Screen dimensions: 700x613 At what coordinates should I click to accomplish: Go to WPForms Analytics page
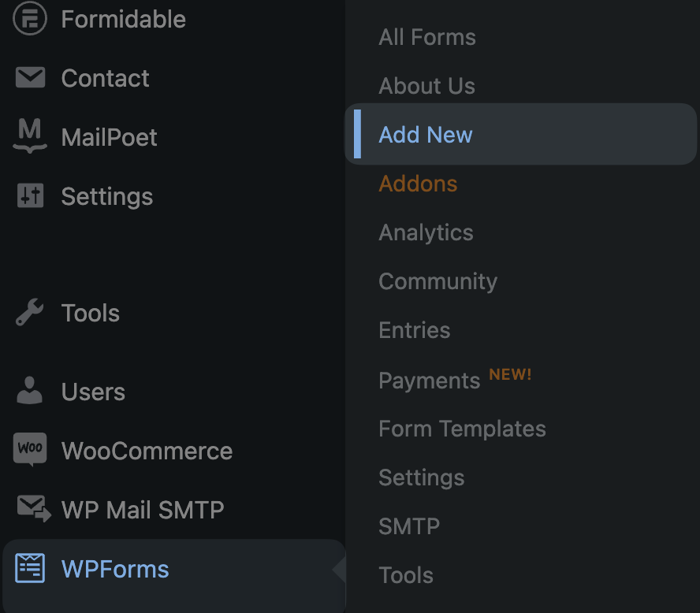tap(426, 233)
